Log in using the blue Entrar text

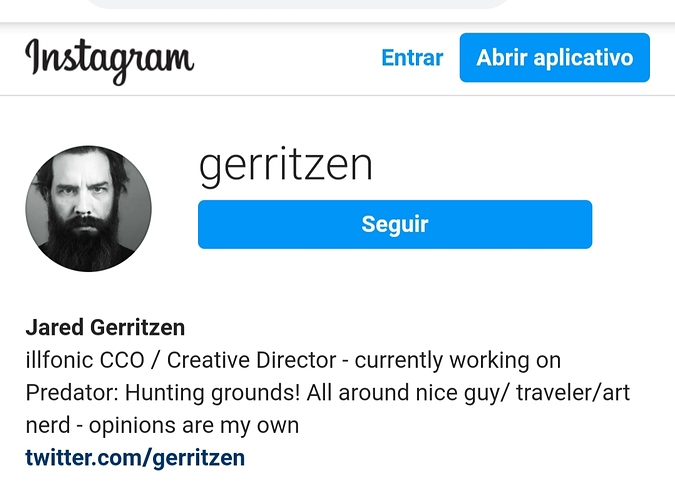pos(412,58)
